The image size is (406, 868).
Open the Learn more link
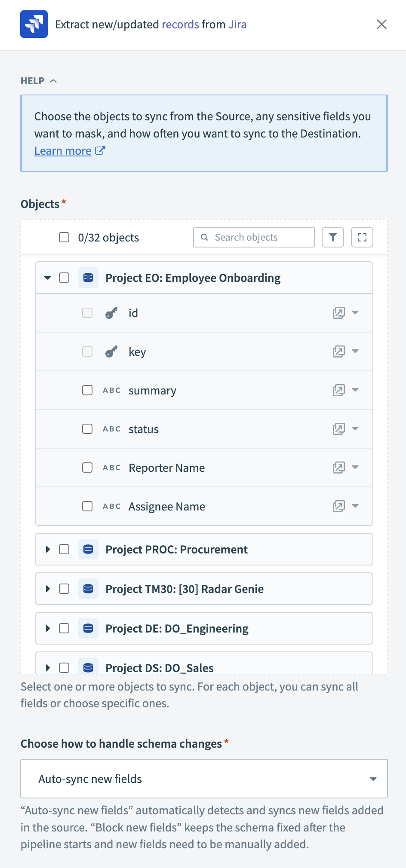click(63, 151)
